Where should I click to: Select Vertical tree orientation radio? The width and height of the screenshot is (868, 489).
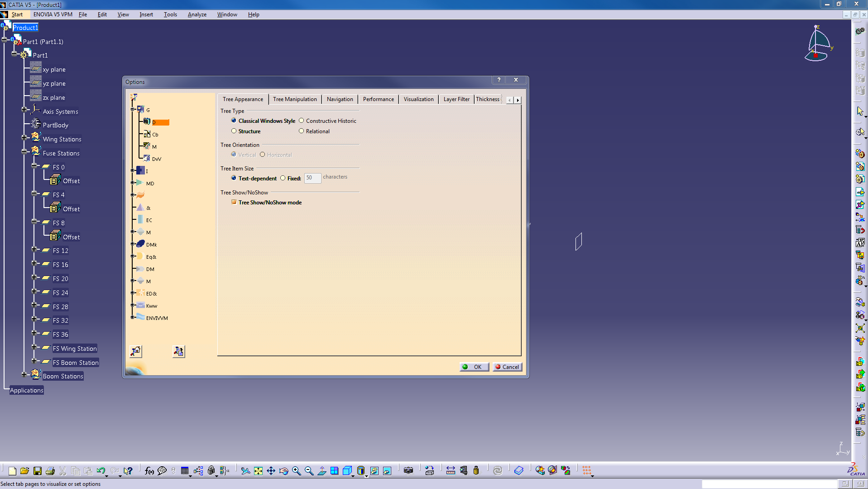point(234,155)
